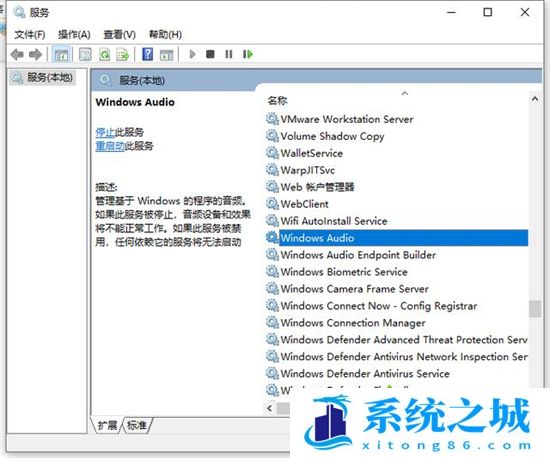Click the 重启动 service link
Image resolution: width=550 pixels, height=458 pixels.
[x=110, y=146]
